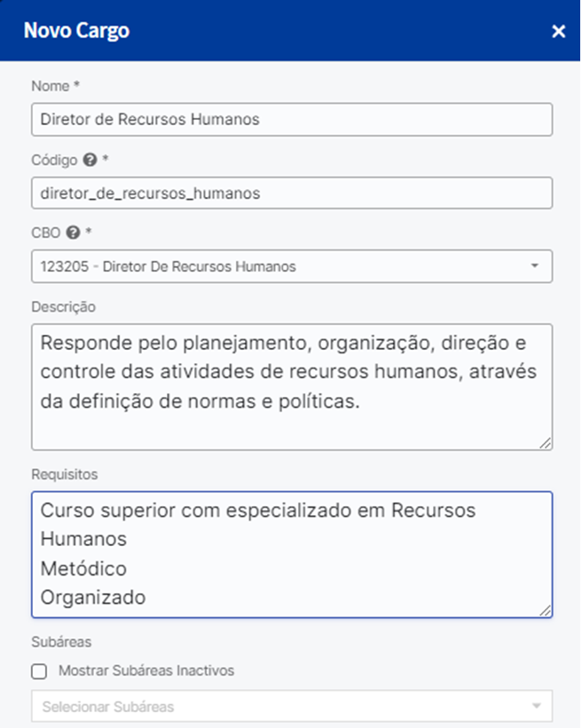Screen dimensions: 582x728
Task: Click the Subáreas section label
Action: coord(60,641)
